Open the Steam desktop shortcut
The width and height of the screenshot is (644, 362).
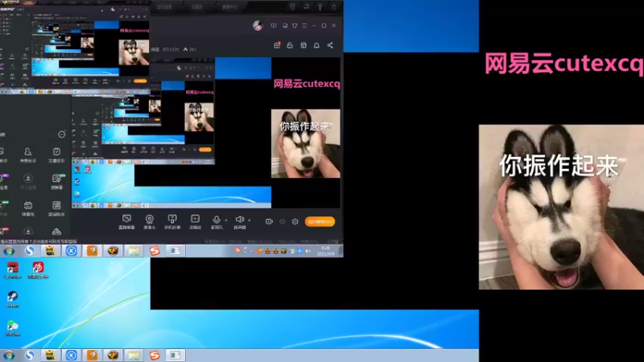pyautogui.click(x=12, y=299)
